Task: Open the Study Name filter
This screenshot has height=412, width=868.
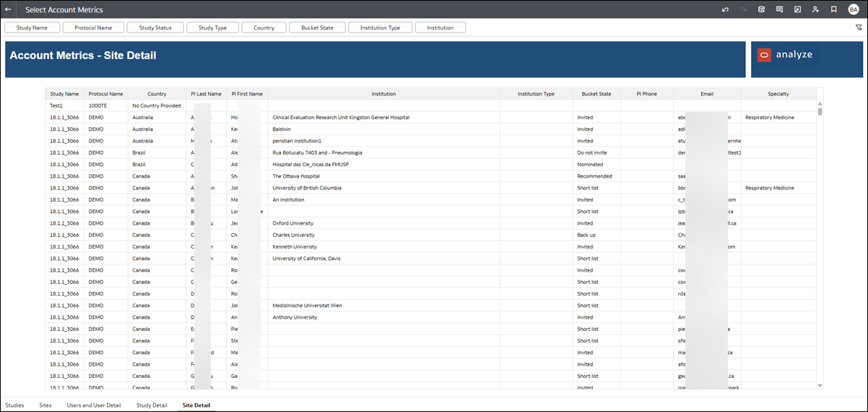Action: 32,27
